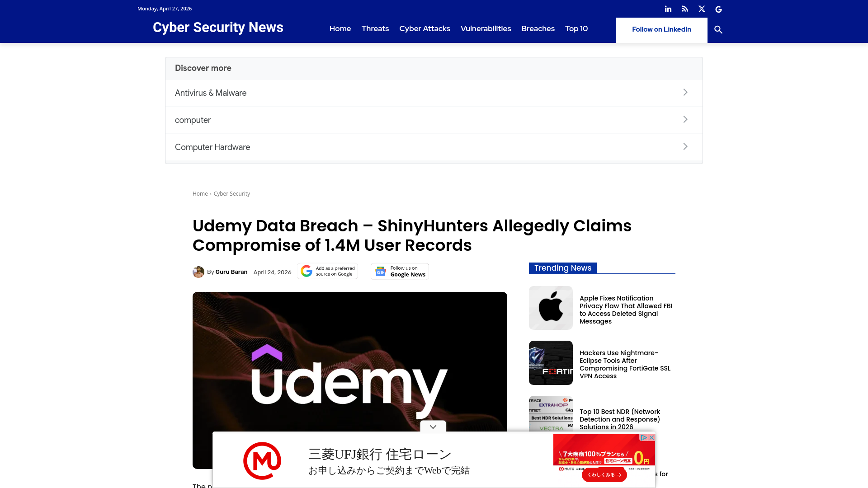Click Add as preferred source on Google

pyautogui.click(x=328, y=271)
